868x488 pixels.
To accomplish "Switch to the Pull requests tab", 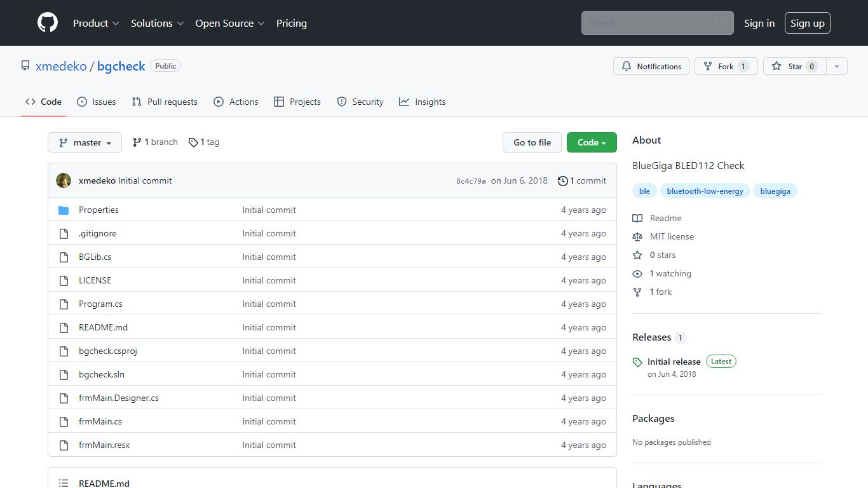I will 165,102.
